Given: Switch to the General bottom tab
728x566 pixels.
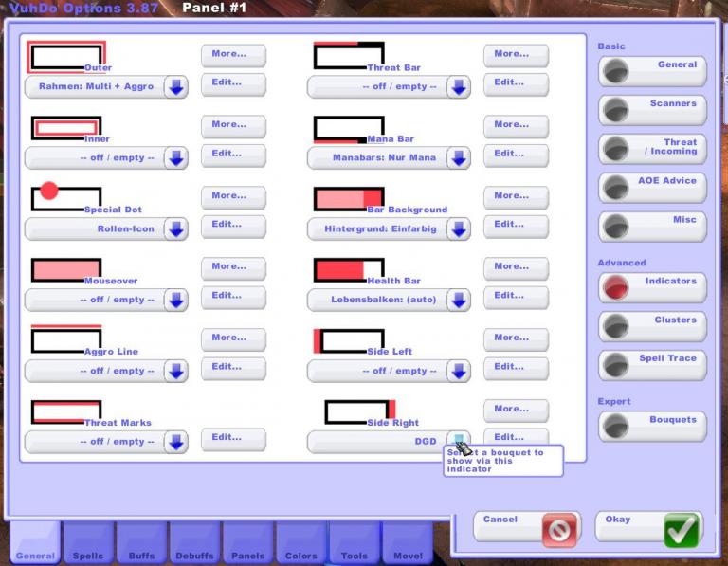Looking at the screenshot, I should click(x=35, y=543).
